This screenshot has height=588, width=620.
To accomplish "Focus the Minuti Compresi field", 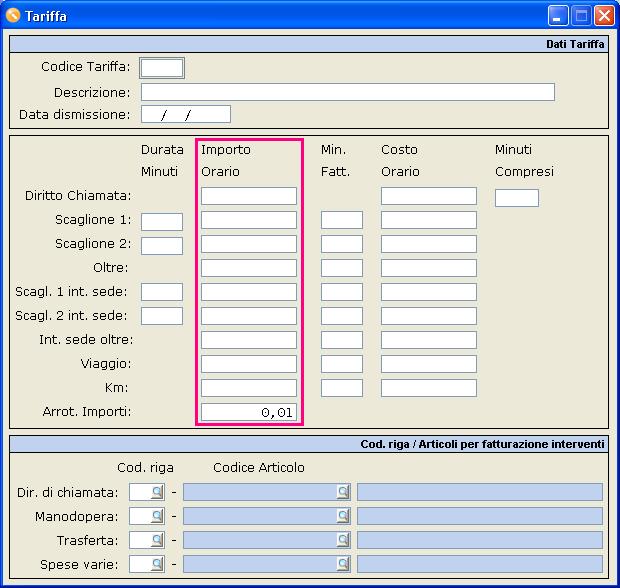I will [517, 198].
